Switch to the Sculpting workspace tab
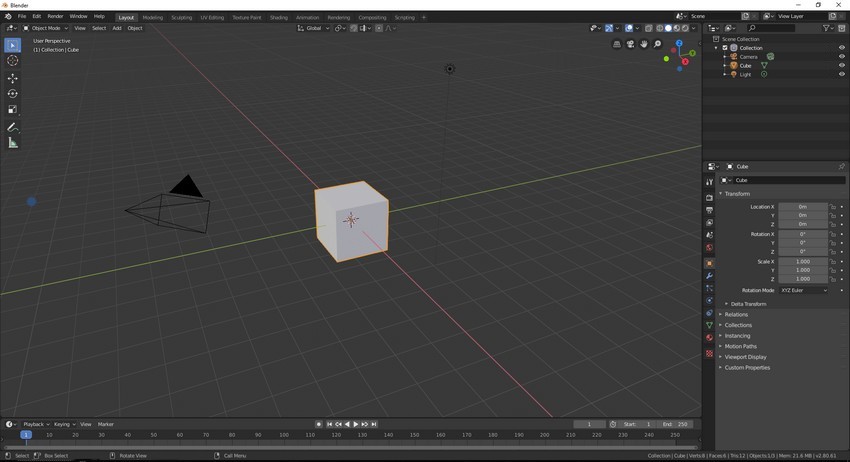 182,17
